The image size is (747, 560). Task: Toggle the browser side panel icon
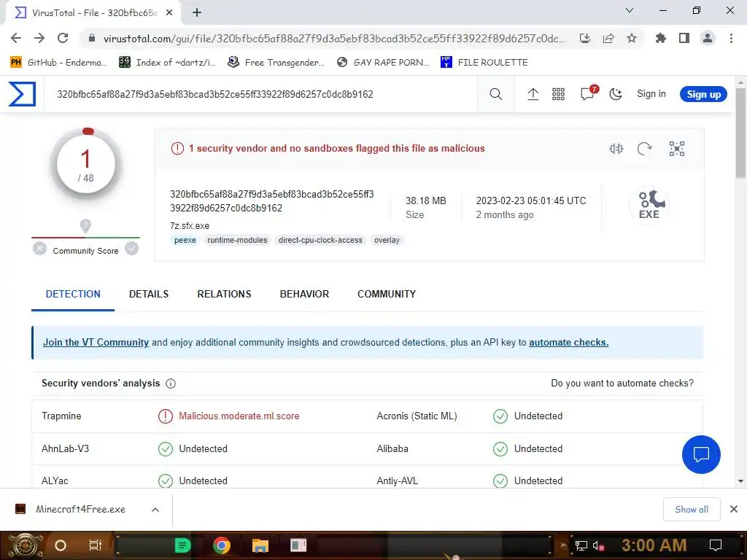684,38
